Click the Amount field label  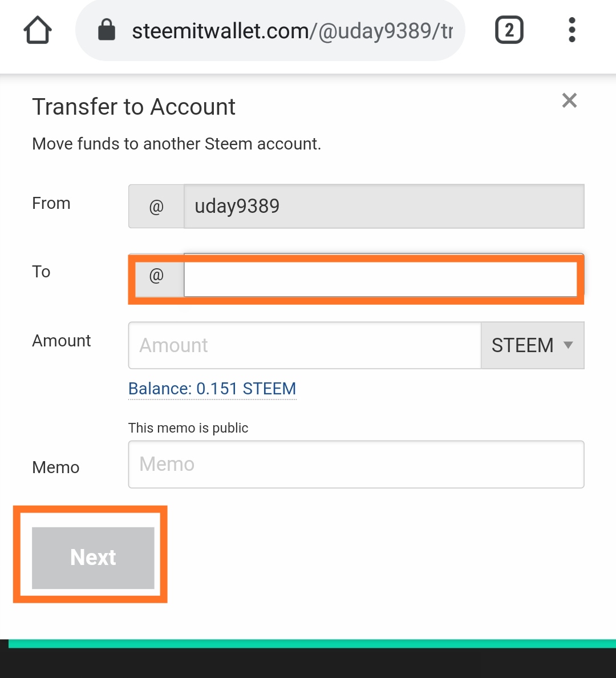pyautogui.click(x=62, y=341)
